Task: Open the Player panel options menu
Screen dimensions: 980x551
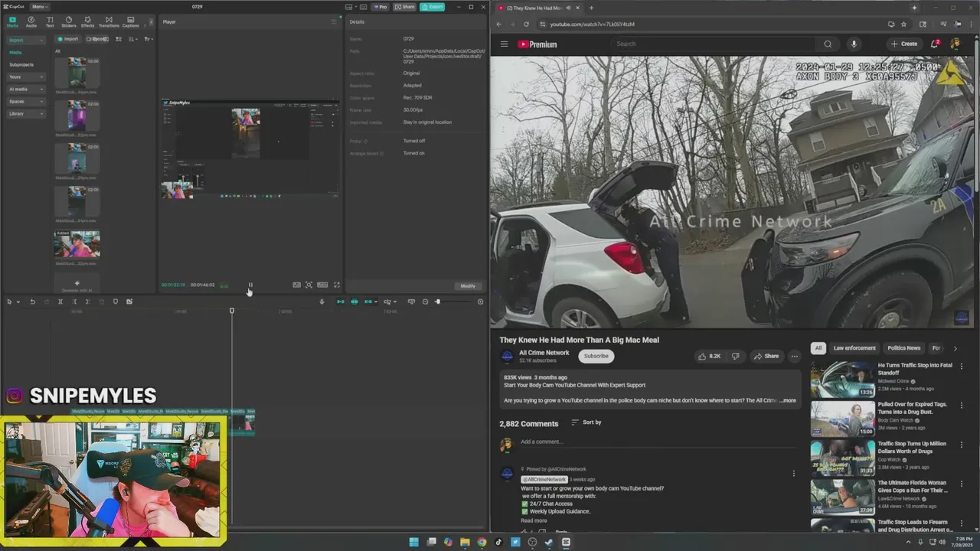Action: click(x=333, y=21)
